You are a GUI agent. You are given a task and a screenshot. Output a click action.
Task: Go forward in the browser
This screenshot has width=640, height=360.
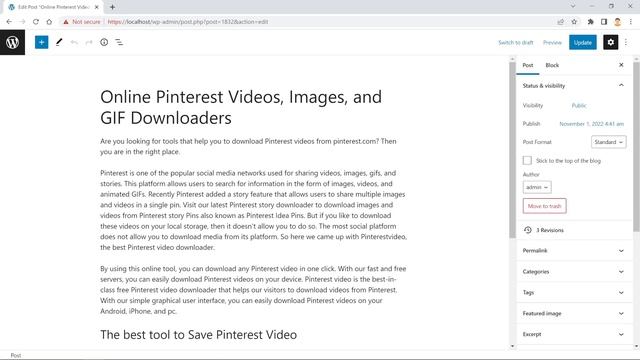pyautogui.click(x=22, y=22)
